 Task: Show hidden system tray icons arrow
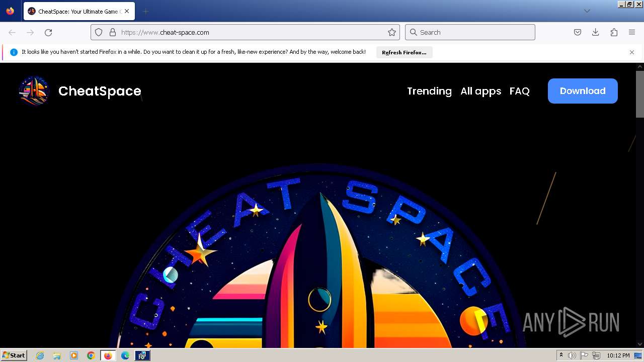tap(561, 355)
